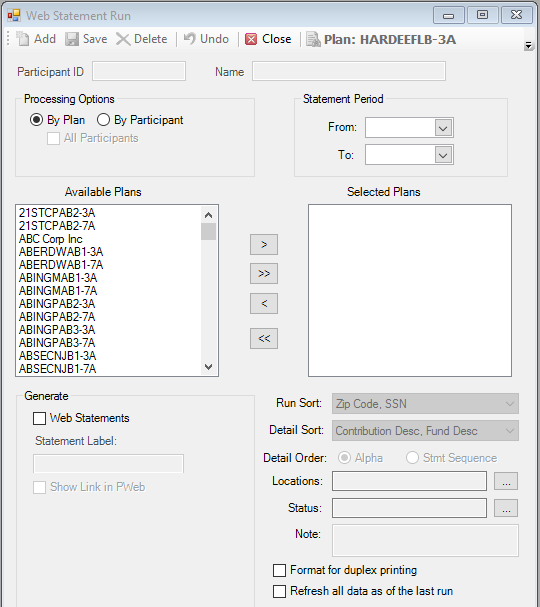The image size is (540, 607).
Task: Click the Save floppy disk icon
Action: click(72, 39)
